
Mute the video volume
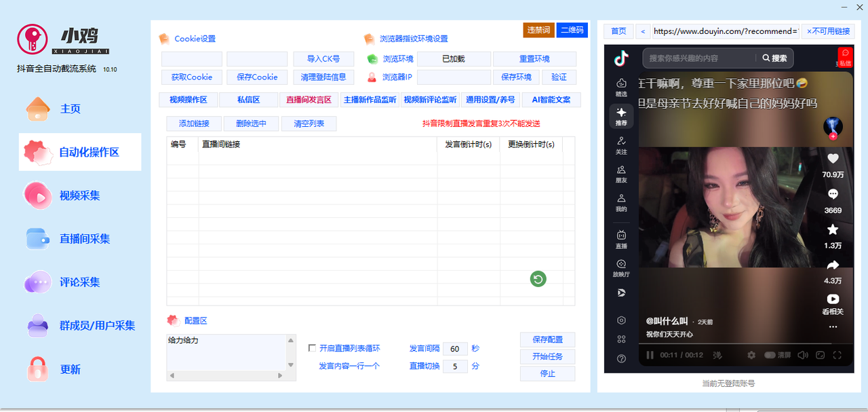tap(804, 355)
